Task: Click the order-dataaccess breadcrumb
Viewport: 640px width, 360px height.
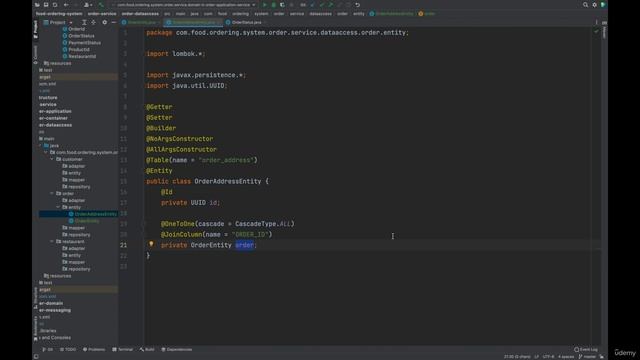Action: coord(140,14)
